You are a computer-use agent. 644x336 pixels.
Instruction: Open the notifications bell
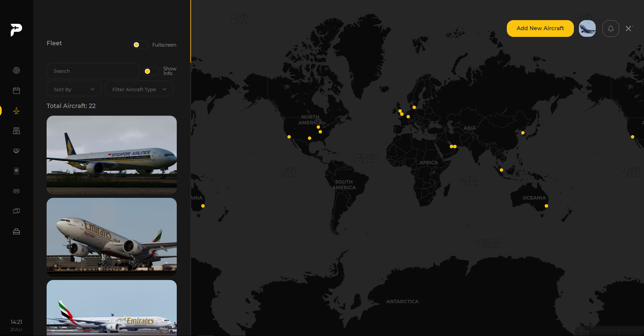click(x=611, y=29)
